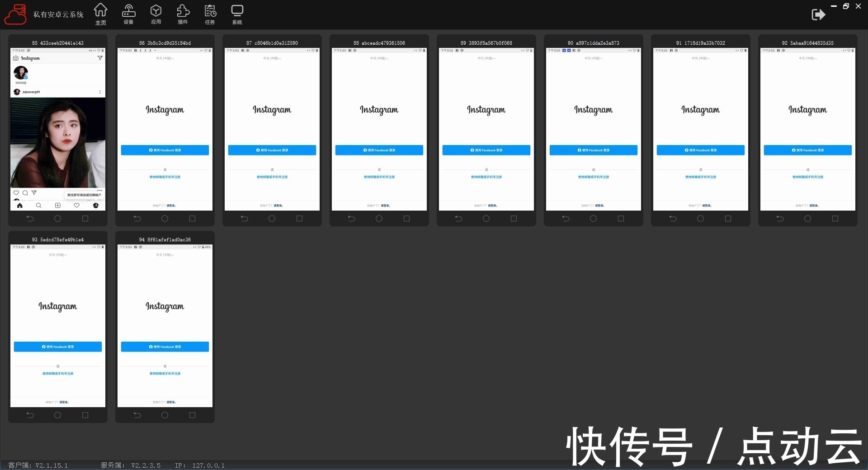This screenshot has height=470, width=868.
Task: Select device title 86 3b8c3cd9d35184bd
Action: [x=165, y=43]
